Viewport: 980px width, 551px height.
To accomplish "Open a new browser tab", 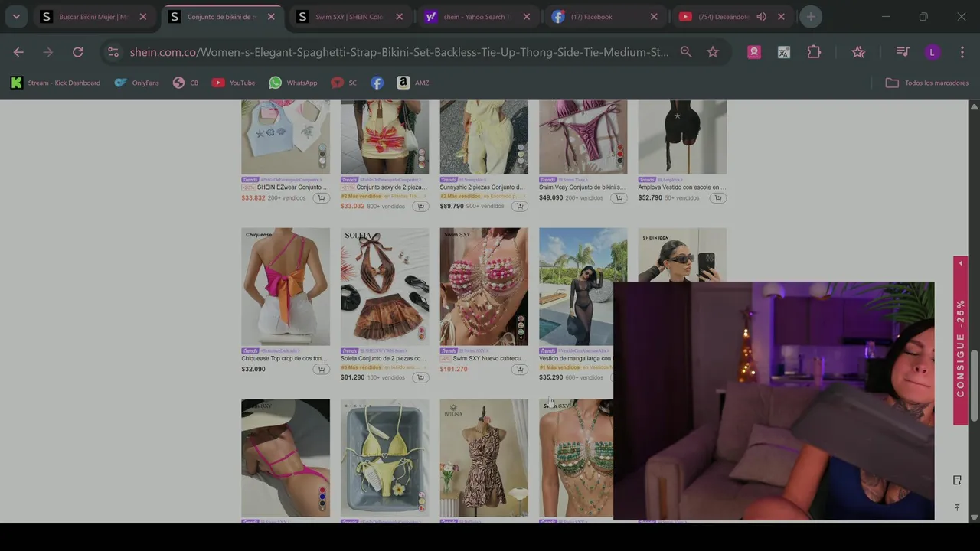I will pyautogui.click(x=812, y=16).
